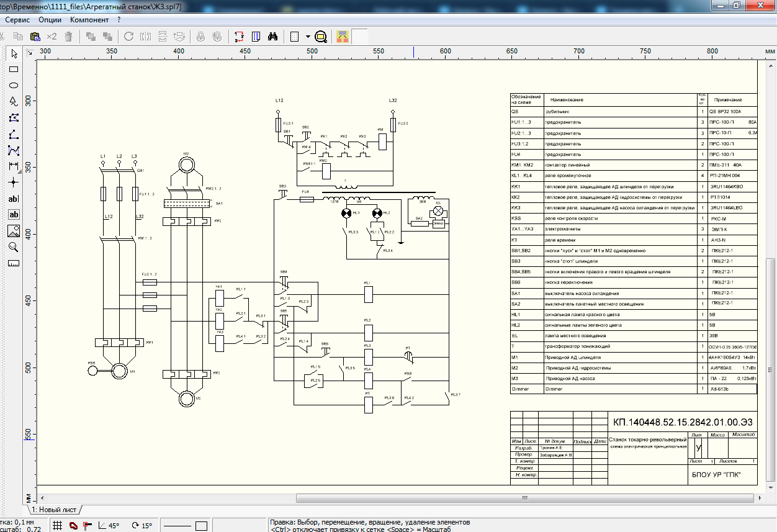777x532 pixels.
Task: Click the library panel toggle icon
Action: click(343, 36)
